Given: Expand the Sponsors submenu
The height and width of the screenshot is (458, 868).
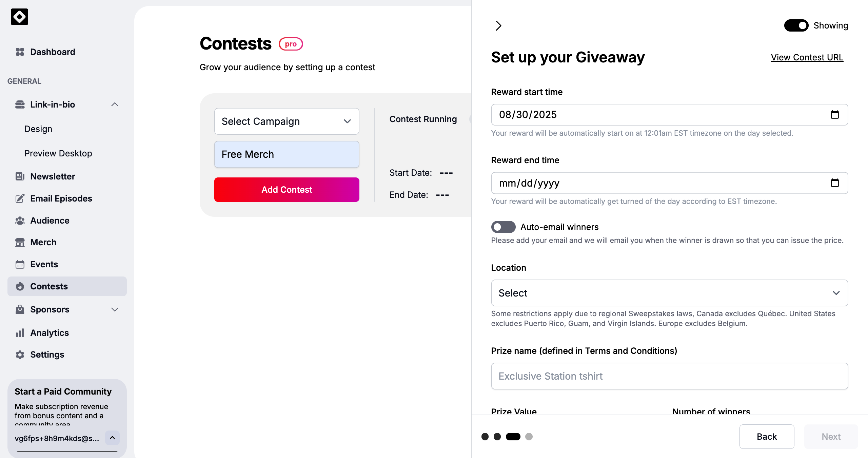Looking at the screenshot, I should pos(115,309).
